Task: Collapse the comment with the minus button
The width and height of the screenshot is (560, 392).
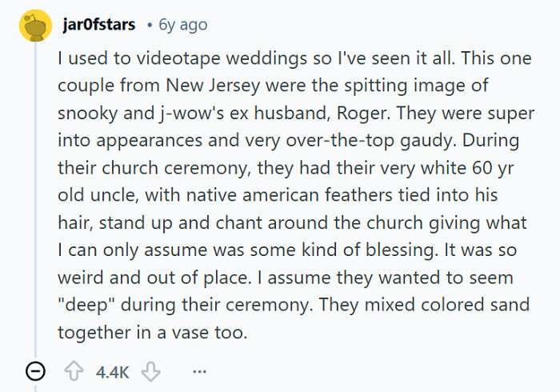Action: click(x=34, y=371)
